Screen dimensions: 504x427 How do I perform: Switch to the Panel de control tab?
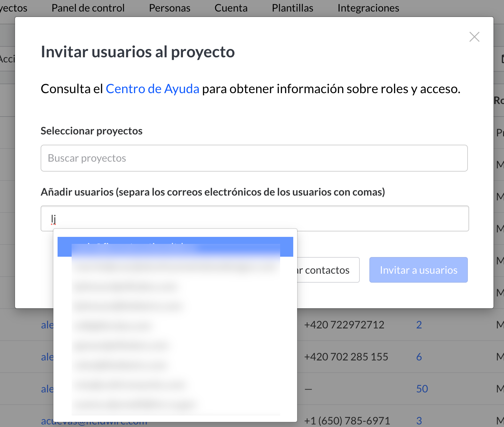[88, 8]
